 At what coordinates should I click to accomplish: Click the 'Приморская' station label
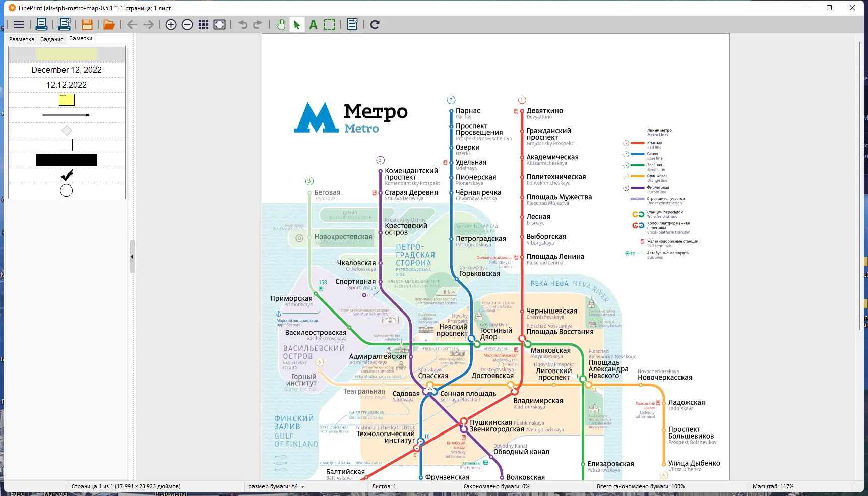coord(291,298)
